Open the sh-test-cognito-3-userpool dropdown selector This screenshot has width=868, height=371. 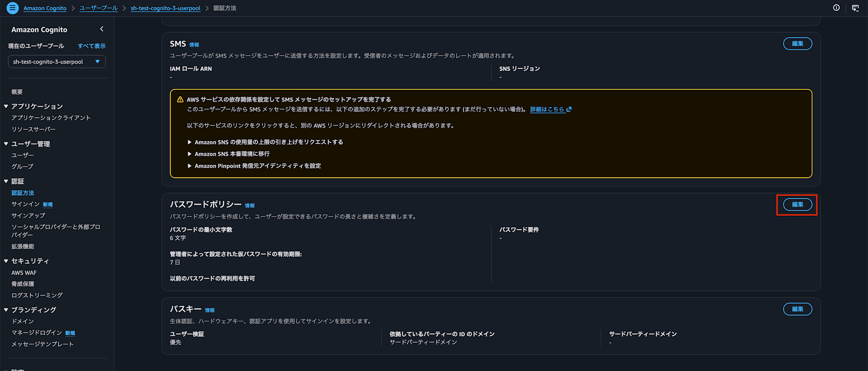click(x=57, y=62)
